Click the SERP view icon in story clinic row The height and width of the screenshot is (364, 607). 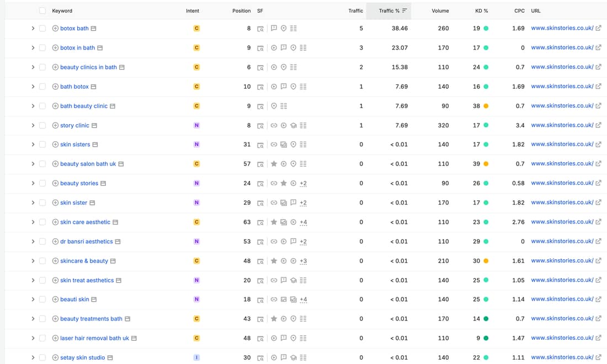click(260, 126)
